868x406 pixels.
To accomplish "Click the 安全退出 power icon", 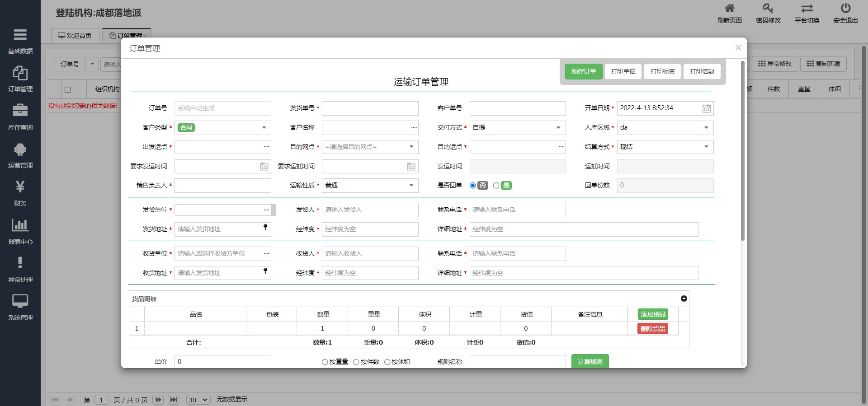I will [845, 9].
